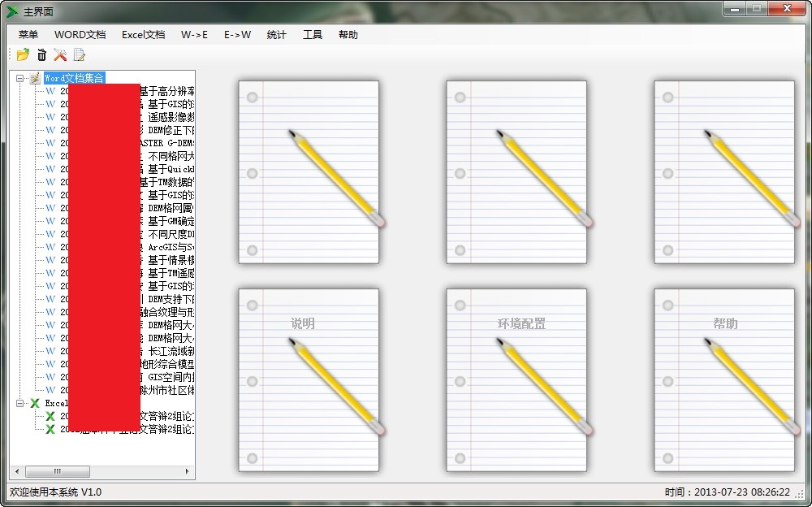Open the W->E conversion menu
This screenshot has width=812, height=507.
click(x=195, y=35)
